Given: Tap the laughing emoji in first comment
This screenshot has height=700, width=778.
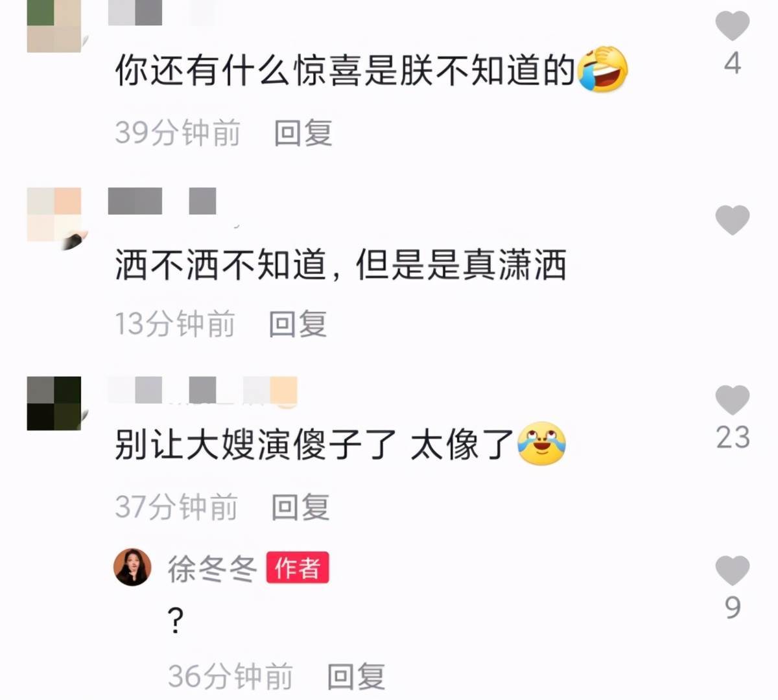Looking at the screenshot, I should point(602,69).
